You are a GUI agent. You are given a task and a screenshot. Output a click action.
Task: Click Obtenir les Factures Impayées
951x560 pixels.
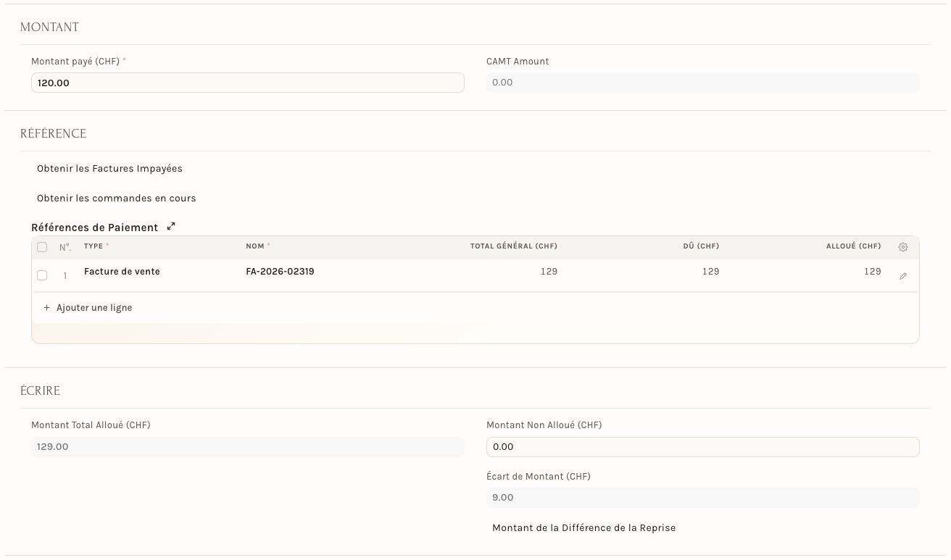(109, 169)
